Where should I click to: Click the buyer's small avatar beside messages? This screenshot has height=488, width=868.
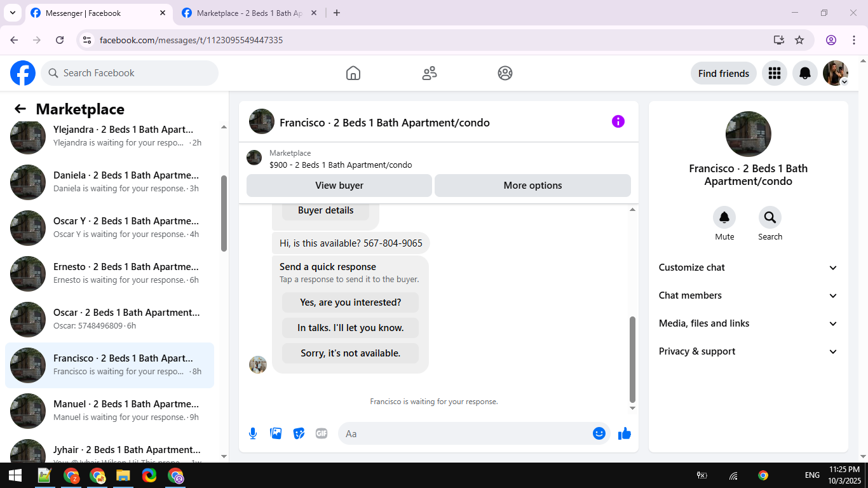click(x=258, y=365)
